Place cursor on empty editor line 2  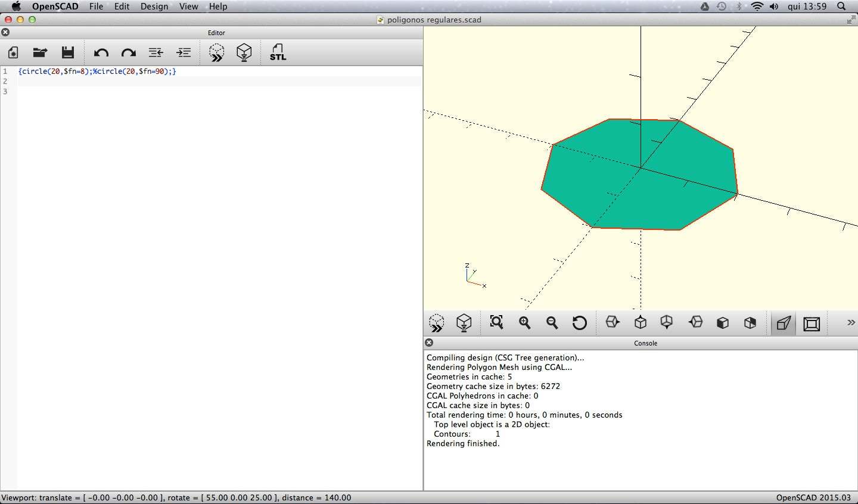coord(220,81)
